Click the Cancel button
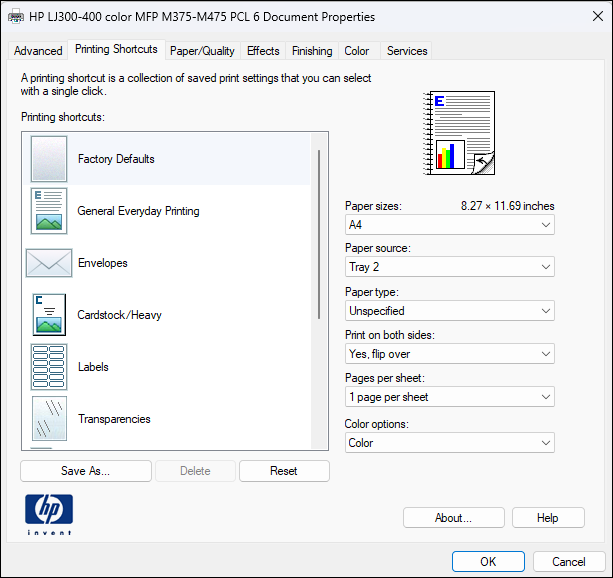Viewport: 613px width, 578px height. [x=569, y=562]
